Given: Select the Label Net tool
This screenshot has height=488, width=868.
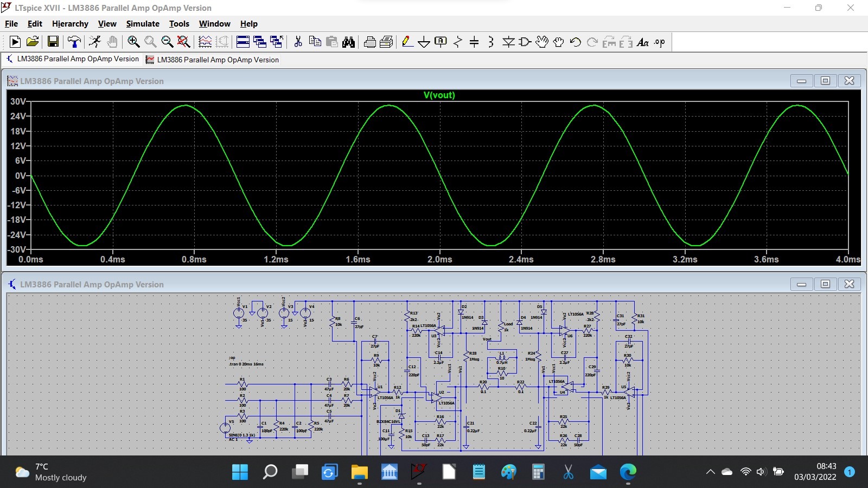Looking at the screenshot, I should [x=441, y=42].
